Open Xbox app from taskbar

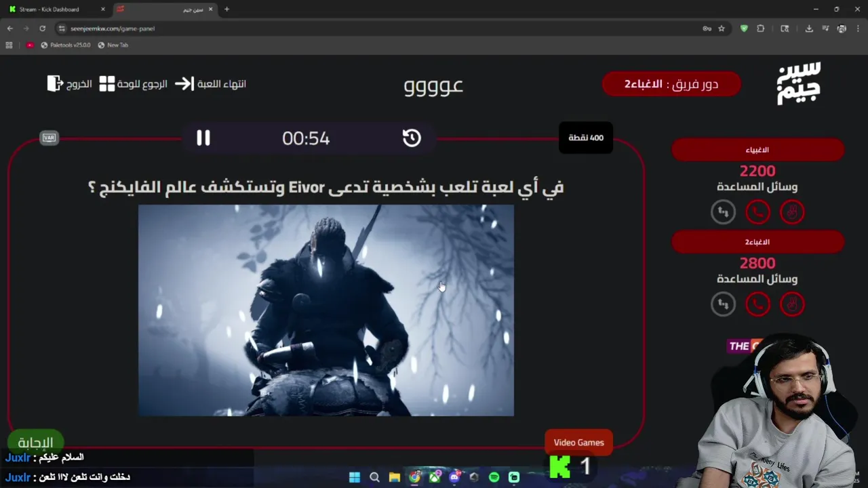pyautogui.click(x=435, y=477)
